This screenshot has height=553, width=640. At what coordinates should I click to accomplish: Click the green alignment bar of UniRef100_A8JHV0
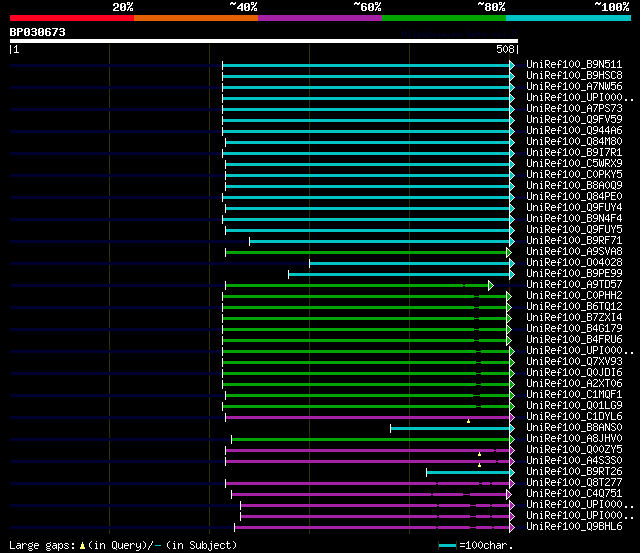pos(371,440)
